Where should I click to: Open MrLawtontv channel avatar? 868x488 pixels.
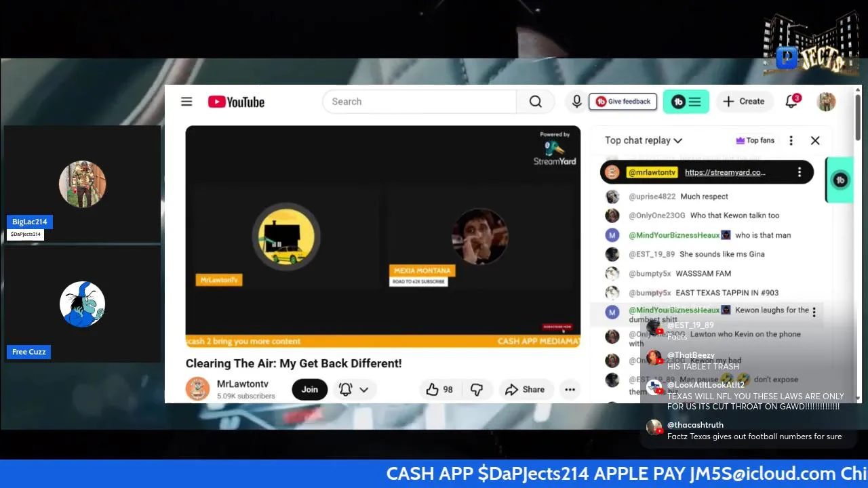pos(197,389)
